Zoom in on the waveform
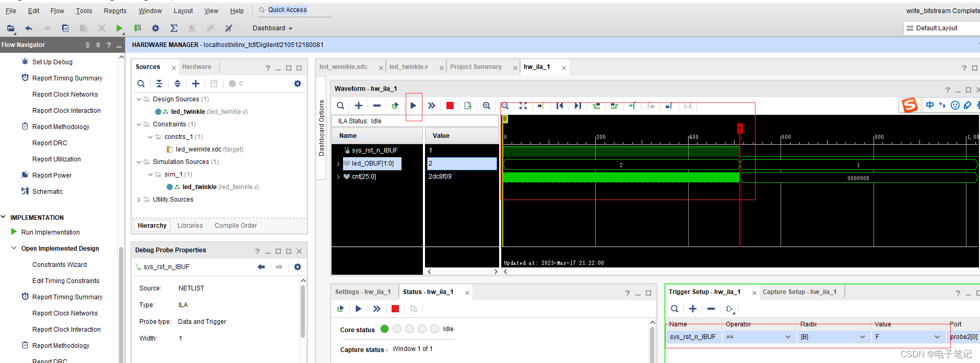 [x=487, y=106]
